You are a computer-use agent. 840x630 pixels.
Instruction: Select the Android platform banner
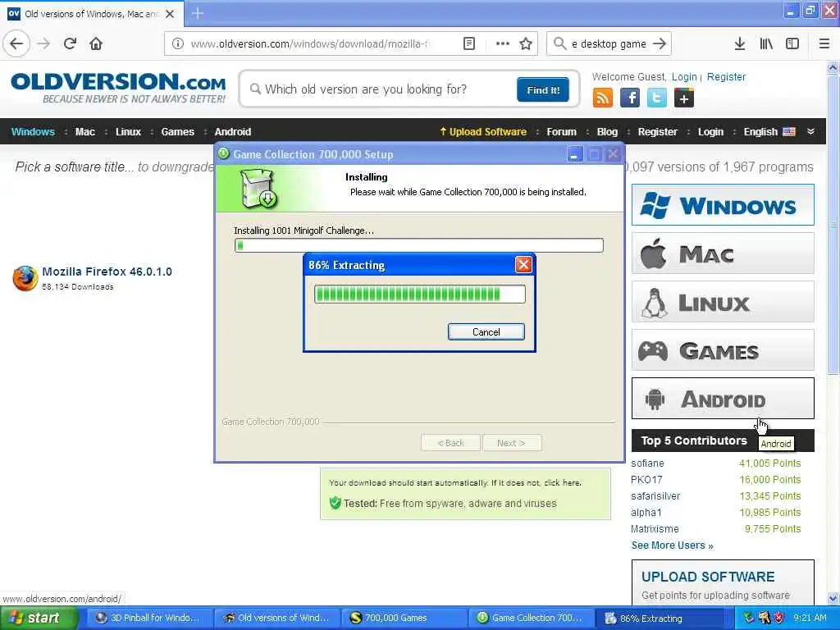coord(723,399)
